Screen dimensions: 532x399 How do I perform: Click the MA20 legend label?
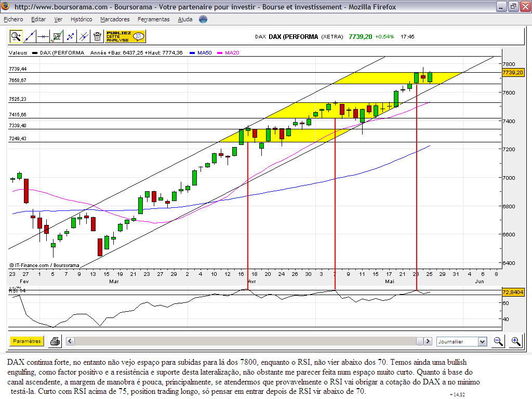232,52
